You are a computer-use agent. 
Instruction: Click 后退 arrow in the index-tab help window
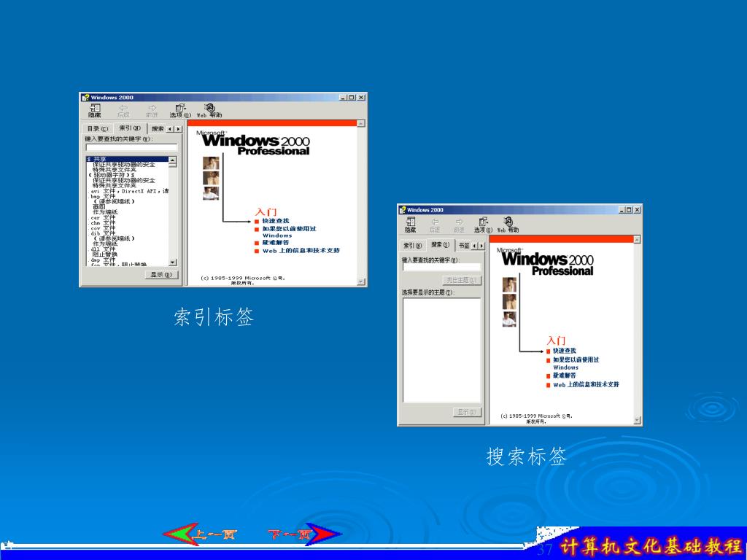(123, 111)
